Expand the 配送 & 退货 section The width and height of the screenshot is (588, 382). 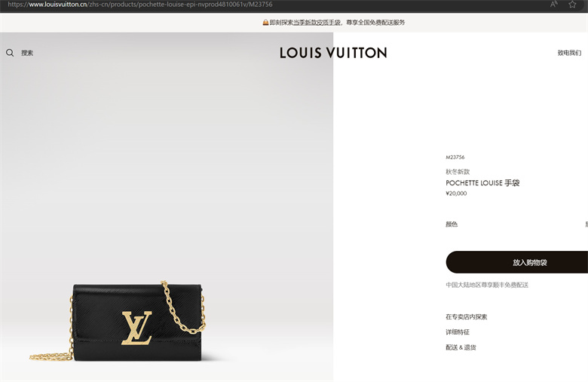(461, 347)
